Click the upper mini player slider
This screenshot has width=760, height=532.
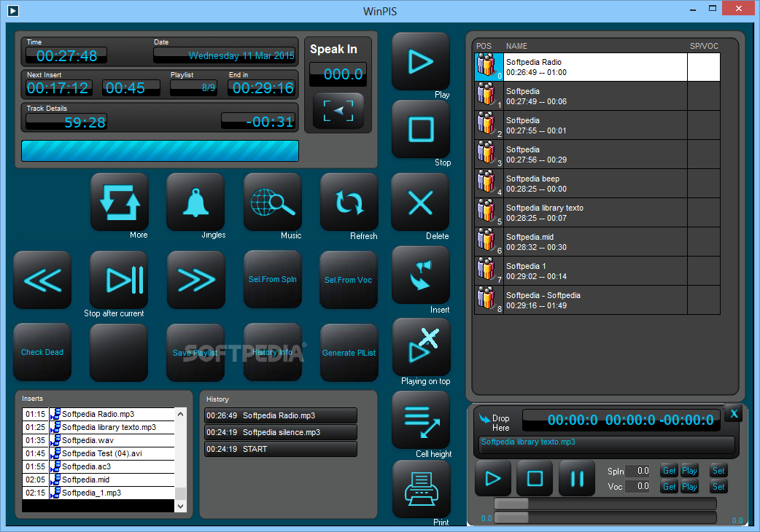(605, 504)
